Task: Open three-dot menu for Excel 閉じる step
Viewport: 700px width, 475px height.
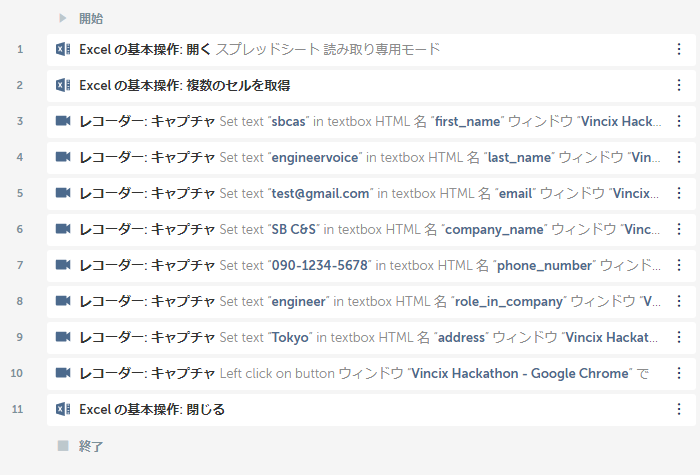Action: [x=679, y=409]
